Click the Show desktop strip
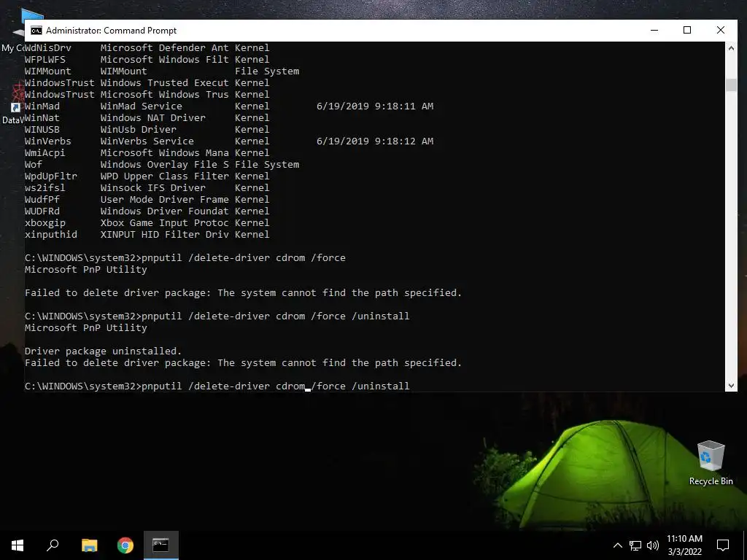This screenshot has width=747, height=560. pos(745,545)
